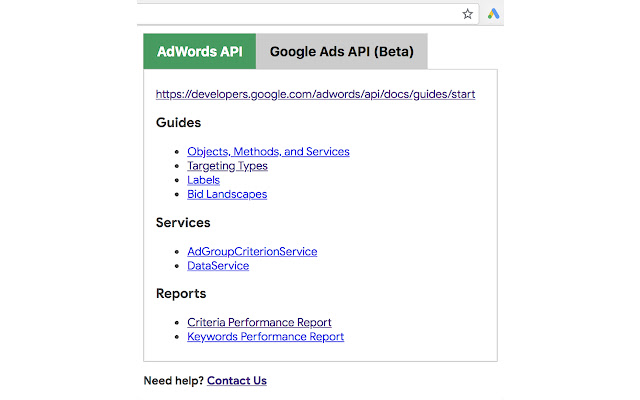Screen dimensions: 640x400
Task: Open the Keywords Performance Report link
Action: pyautogui.click(x=265, y=337)
